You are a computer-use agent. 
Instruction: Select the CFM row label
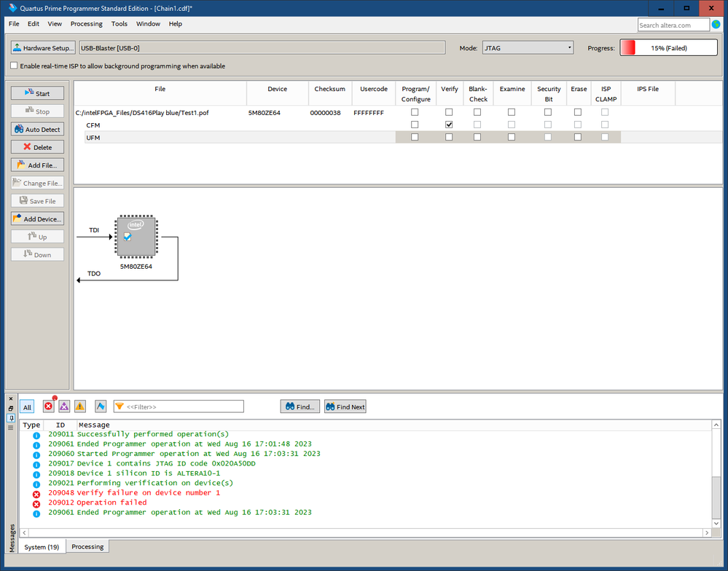pyautogui.click(x=93, y=125)
